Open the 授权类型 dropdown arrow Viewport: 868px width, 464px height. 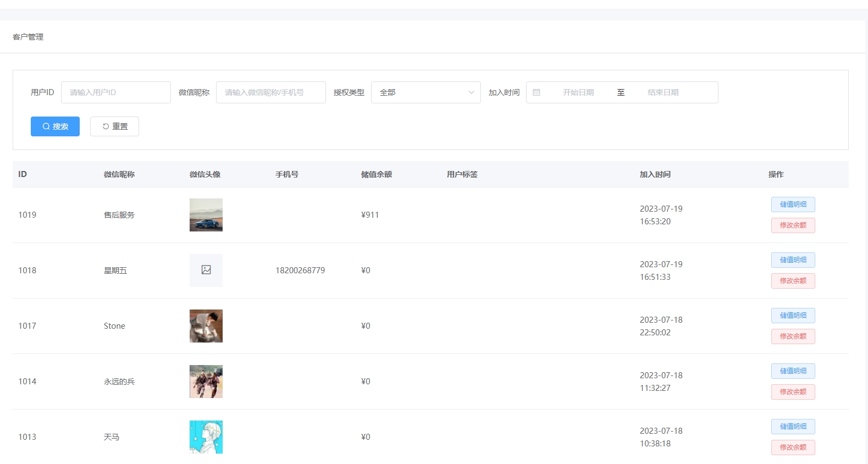[x=471, y=92]
